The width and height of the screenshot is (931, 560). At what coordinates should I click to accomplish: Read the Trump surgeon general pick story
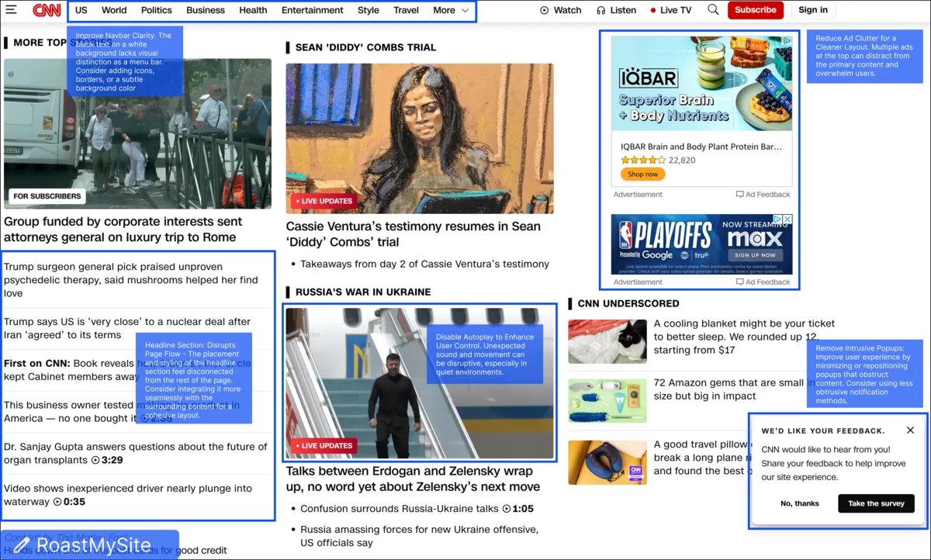131,280
